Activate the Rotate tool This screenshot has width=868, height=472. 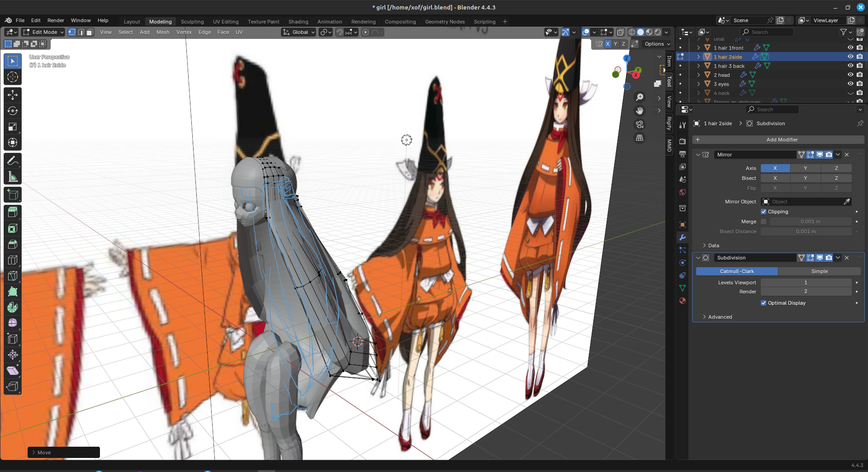13,111
